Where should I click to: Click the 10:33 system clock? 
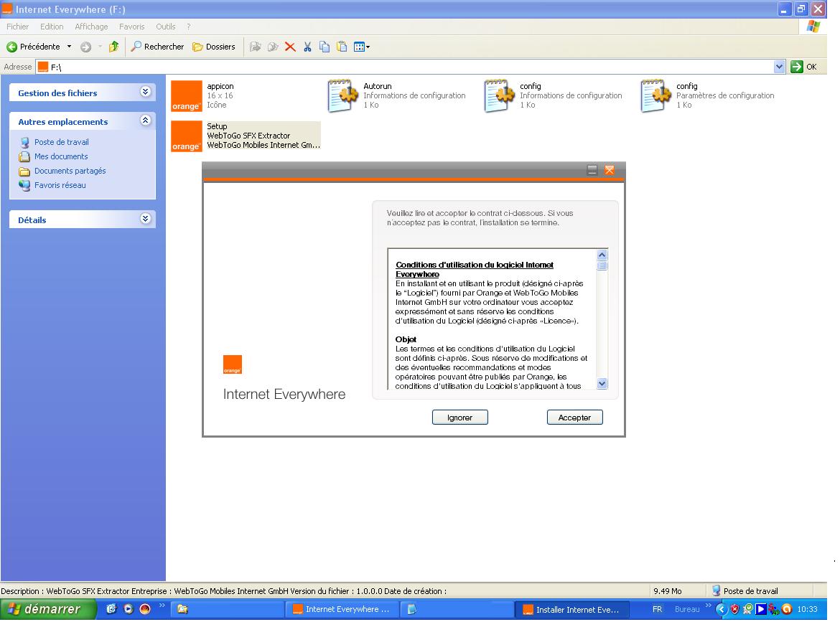[x=807, y=610]
